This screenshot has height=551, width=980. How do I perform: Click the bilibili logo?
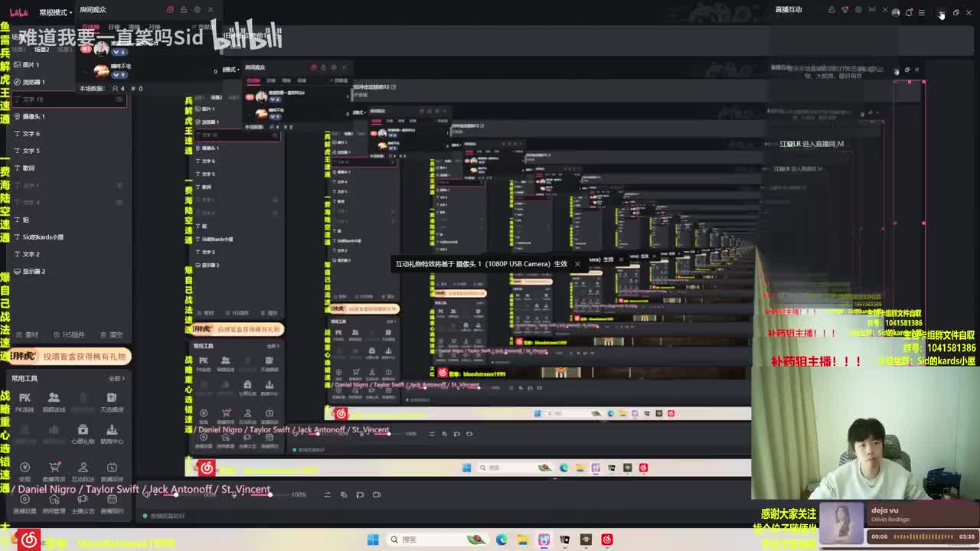[x=18, y=12]
